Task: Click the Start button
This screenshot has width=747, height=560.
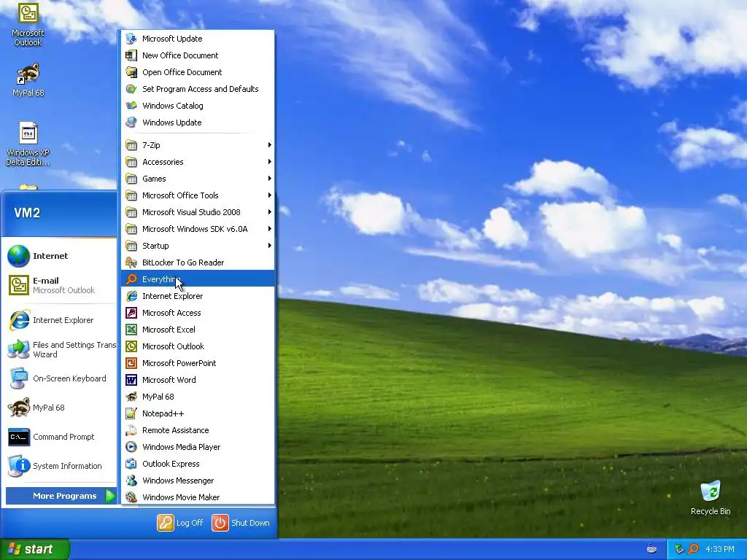Action: pos(35,549)
